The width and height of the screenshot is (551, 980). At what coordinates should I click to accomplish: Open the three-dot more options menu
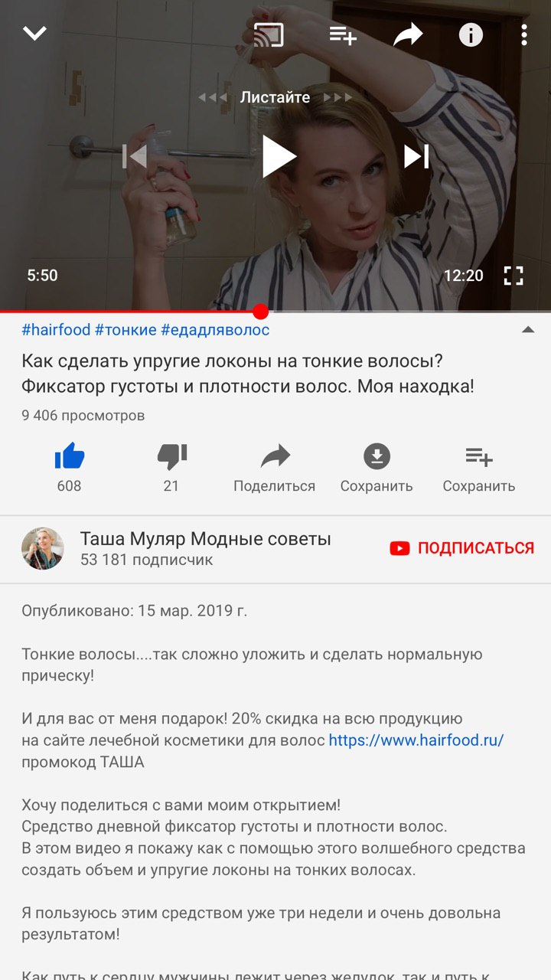coord(523,34)
